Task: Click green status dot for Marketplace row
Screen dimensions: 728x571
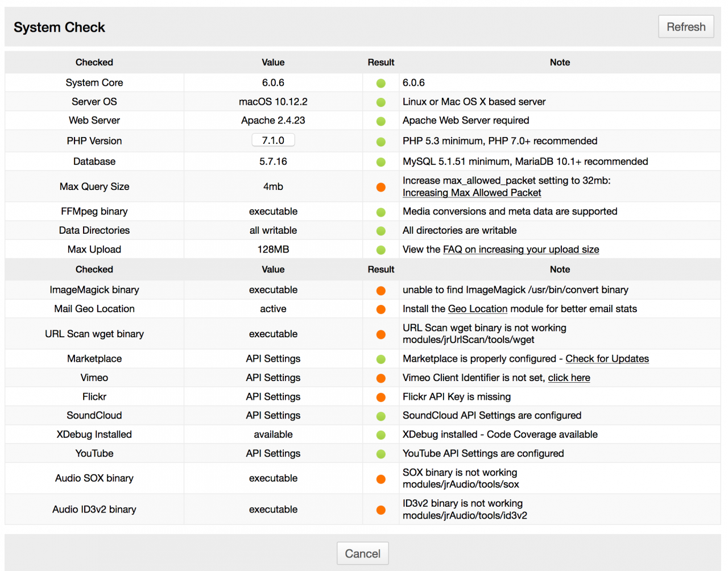Action: [x=381, y=359]
